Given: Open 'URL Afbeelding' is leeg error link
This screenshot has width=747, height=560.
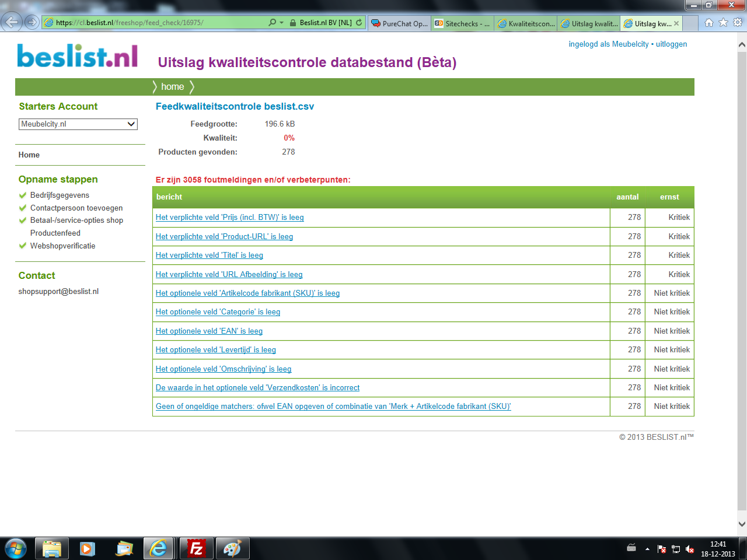Looking at the screenshot, I should pos(229,275).
